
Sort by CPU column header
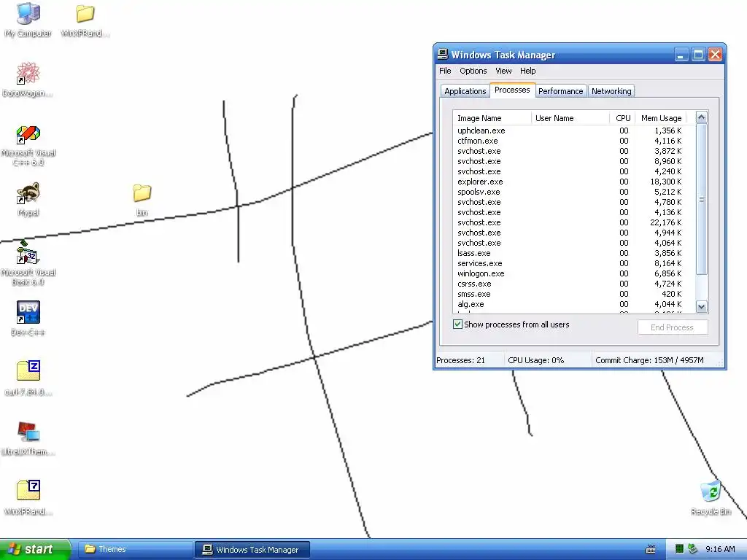click(x=622, y=118)
